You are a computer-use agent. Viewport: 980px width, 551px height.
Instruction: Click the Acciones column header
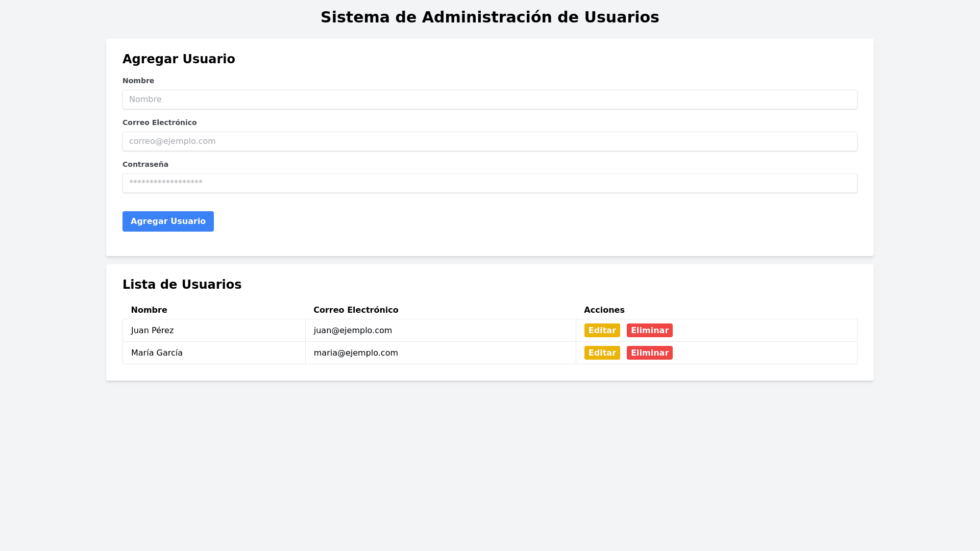(604, 310)
